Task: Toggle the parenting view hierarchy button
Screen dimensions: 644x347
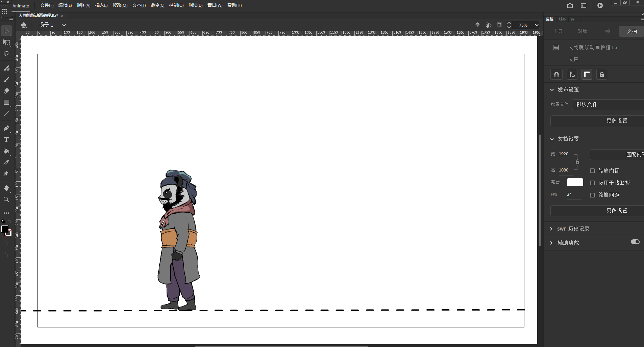Action: 572,74
